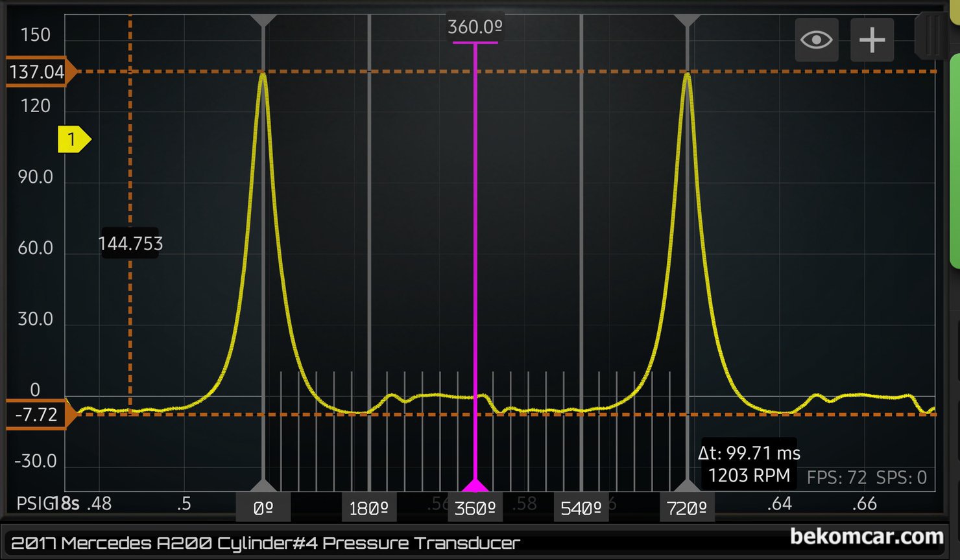Click the 720º phase marker label

(x=687, y=508)
